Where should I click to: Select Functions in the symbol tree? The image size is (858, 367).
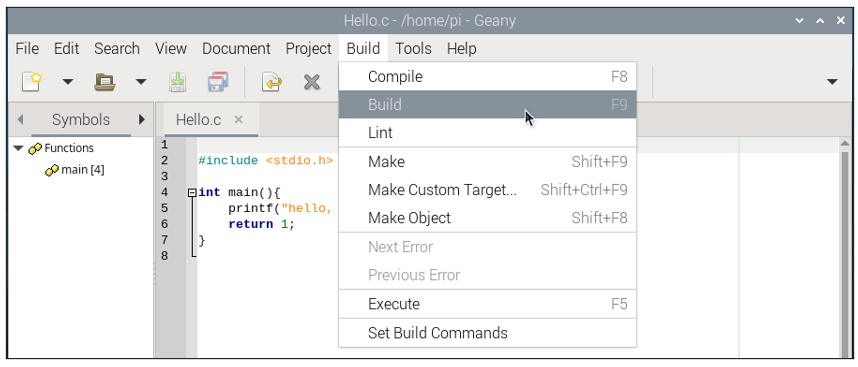[x=68, y=148]
